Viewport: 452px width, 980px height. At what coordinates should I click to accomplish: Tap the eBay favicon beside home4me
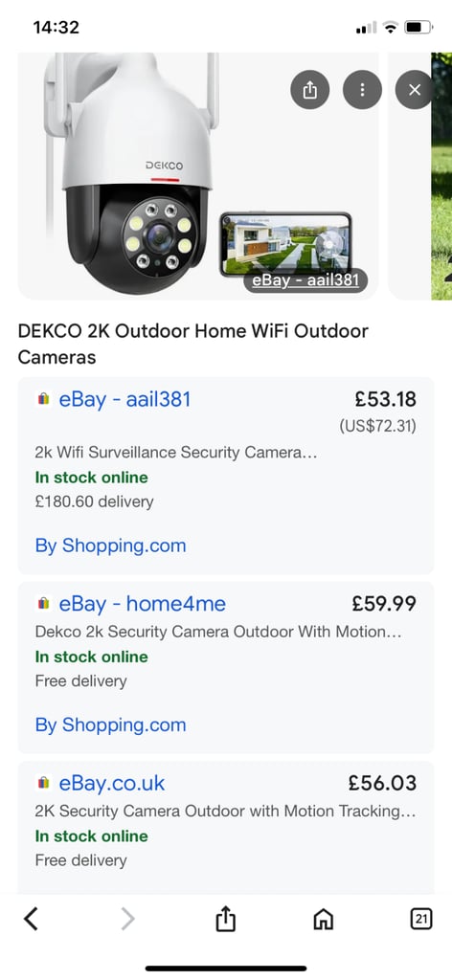[43, 604]
